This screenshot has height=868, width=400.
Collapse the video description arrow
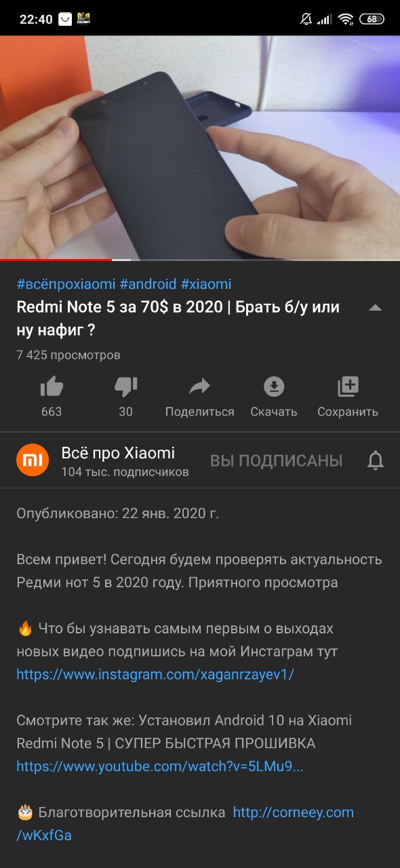tap(375, 308)
